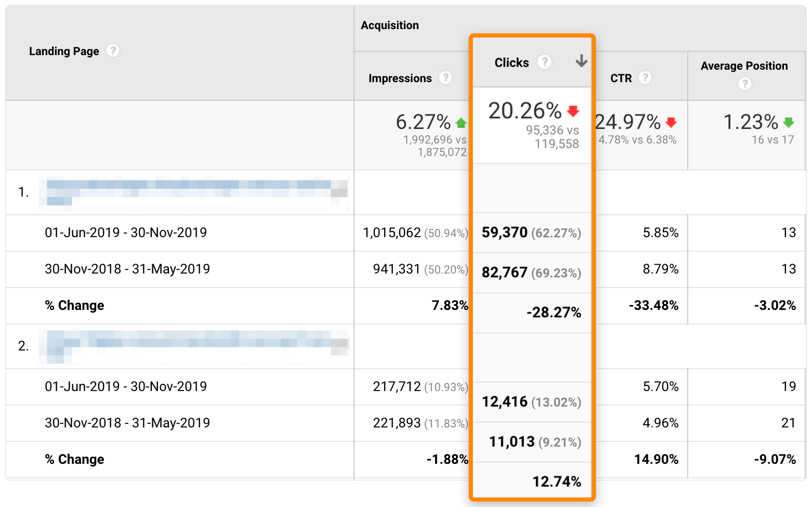
Task: Sort by Average Position column header
Action: point(744,66)
